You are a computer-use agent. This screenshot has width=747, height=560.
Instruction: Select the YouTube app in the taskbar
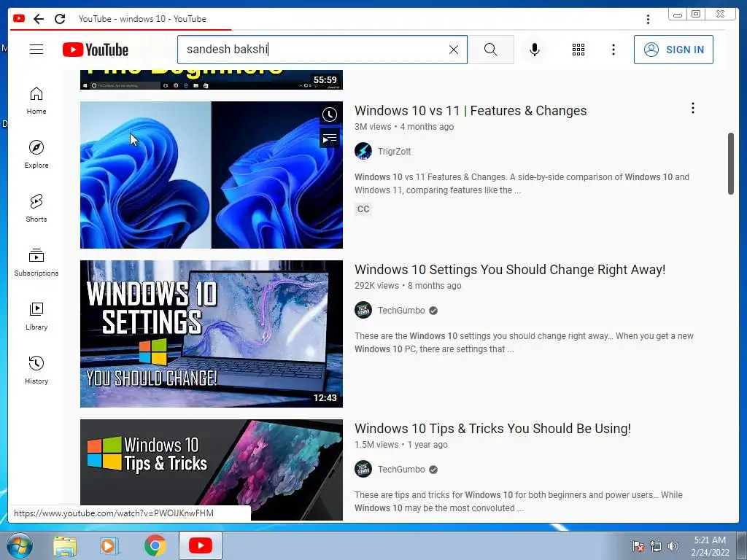click(201, 545)
